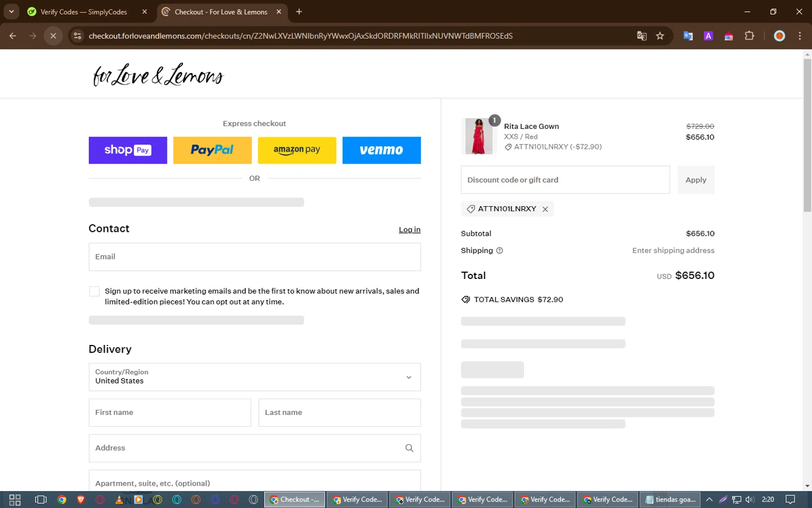The width and height of the screenshot is (812, 508).
Task: Click the translate page icon in address bar
Action: (x=641, y=36)
